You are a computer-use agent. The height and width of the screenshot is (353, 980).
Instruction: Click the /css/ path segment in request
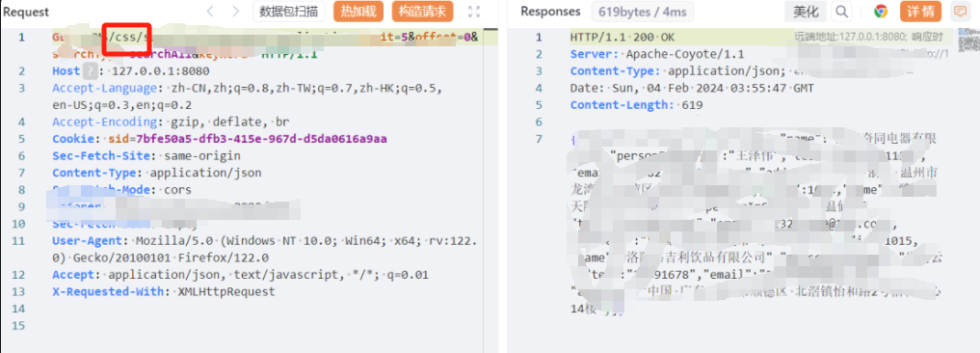pos(127,38)
